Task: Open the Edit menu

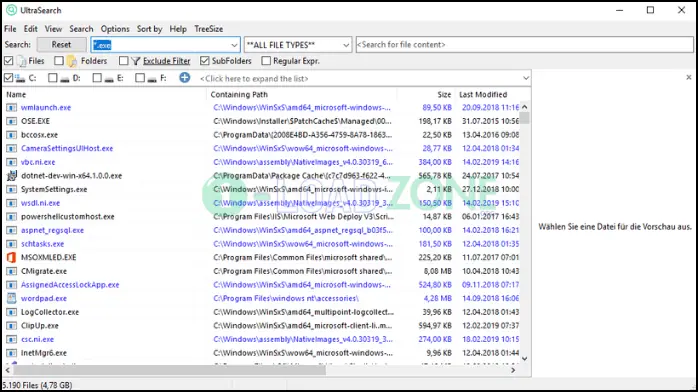Action: coord(30,29)
